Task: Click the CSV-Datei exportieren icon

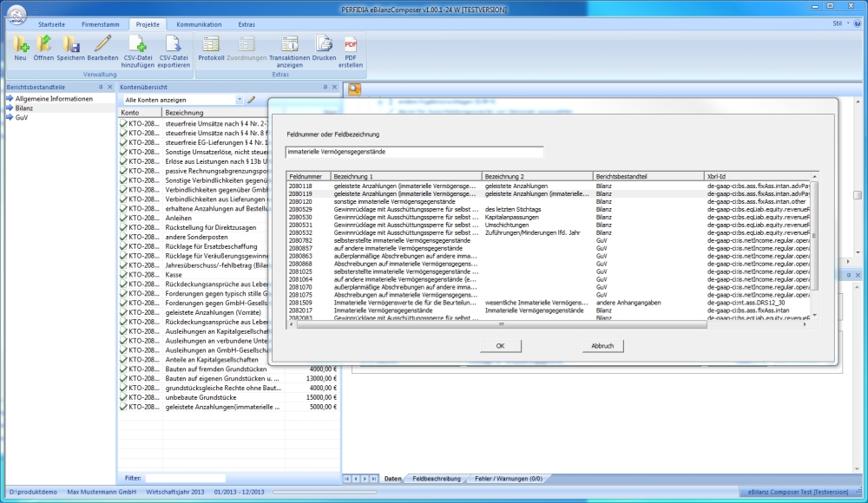Action: coord(174,44)
